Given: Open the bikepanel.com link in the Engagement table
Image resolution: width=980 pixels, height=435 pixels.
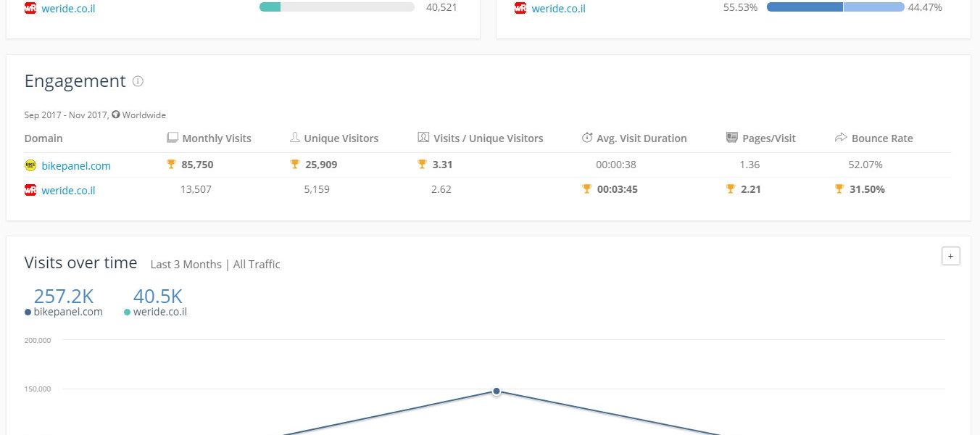Looking at the screenshot, I should click(x=76, y=165).
